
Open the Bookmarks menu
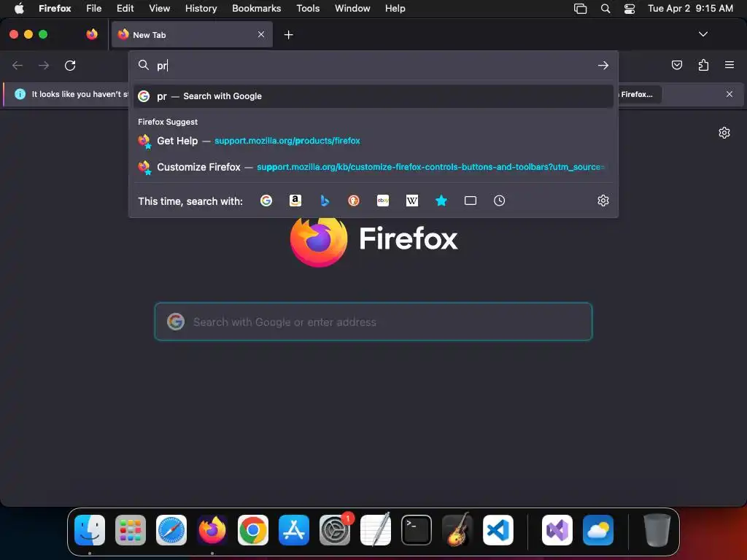click(x=256, y=9)
